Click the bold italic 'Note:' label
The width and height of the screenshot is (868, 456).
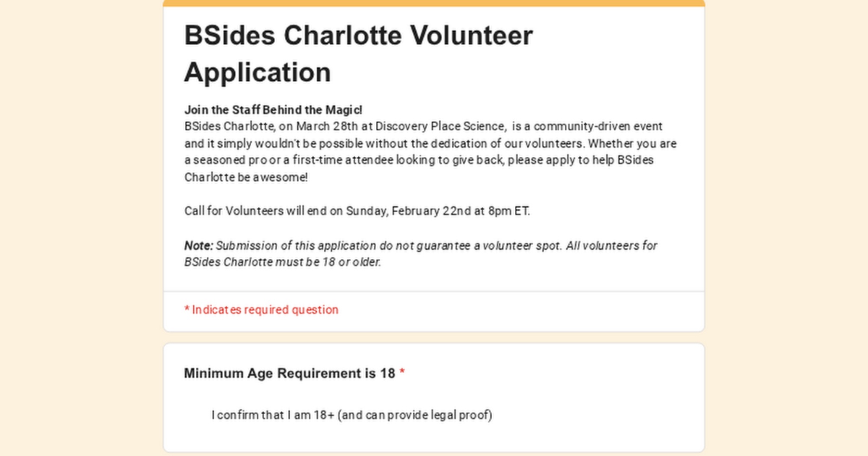click(198, 246)
